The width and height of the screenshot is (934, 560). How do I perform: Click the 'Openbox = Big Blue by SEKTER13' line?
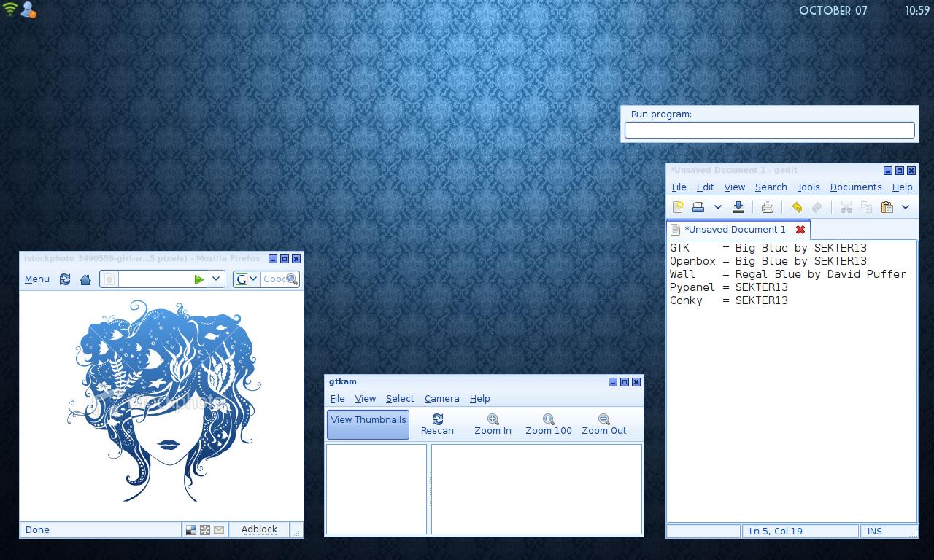[768, 261]
